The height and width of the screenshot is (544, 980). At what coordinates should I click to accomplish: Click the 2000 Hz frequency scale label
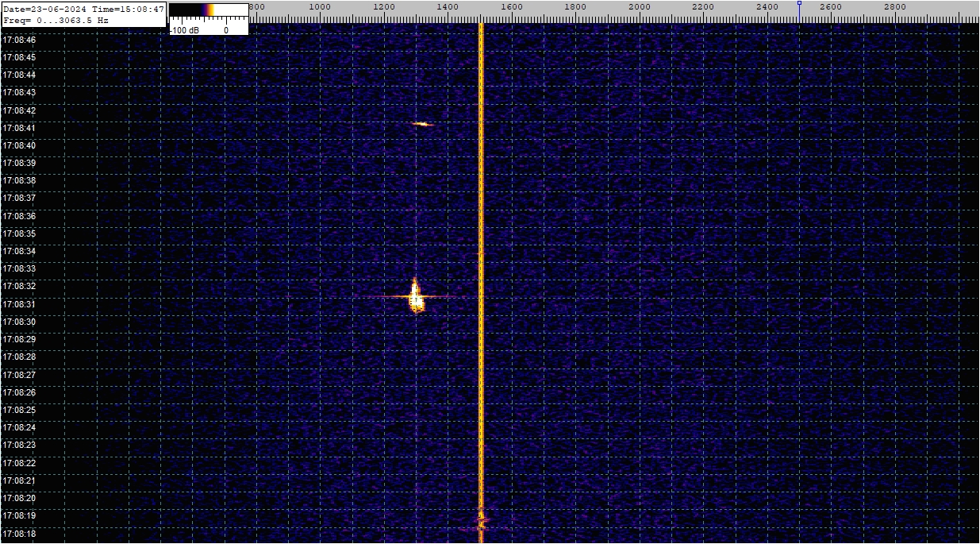pos(639,6)
